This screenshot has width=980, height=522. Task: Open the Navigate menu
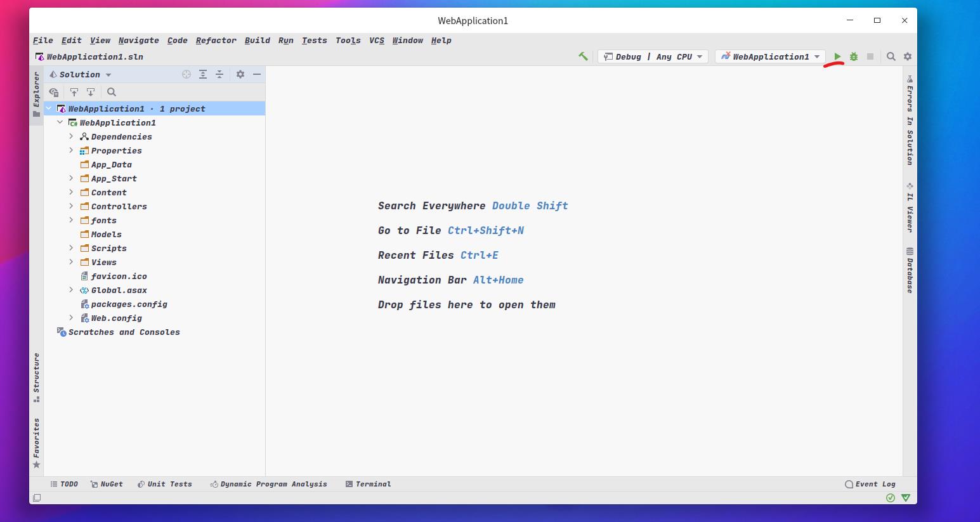[x=138, y=40]
